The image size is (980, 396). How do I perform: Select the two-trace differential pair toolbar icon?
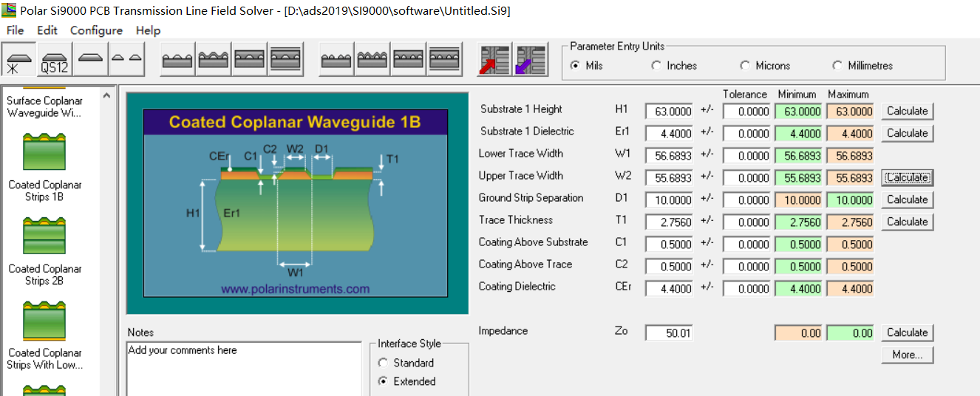(126, 60)
